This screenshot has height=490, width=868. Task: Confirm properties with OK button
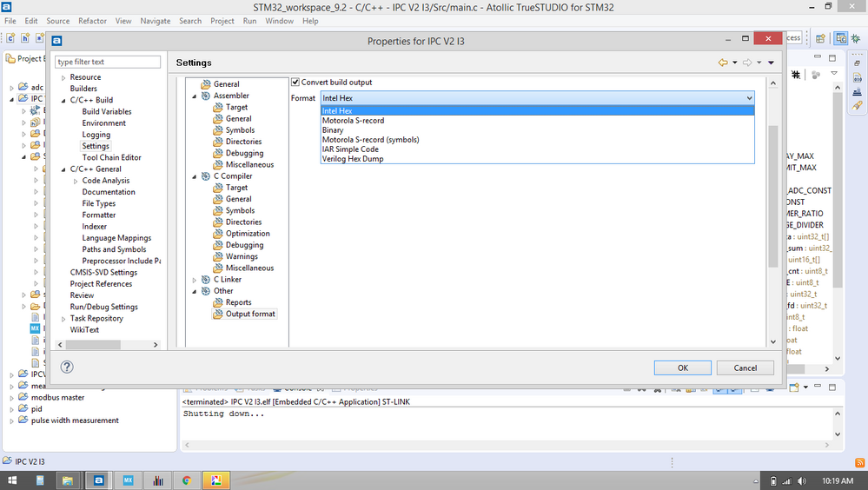[683, 367]
